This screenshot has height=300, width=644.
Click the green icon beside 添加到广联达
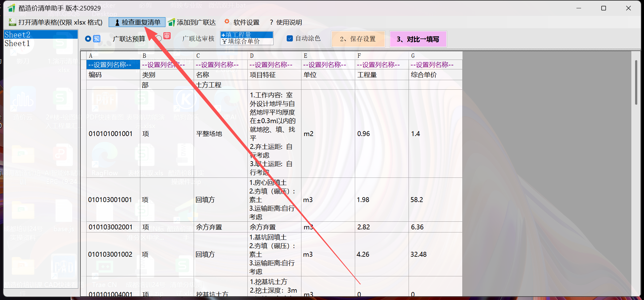[x=172, y=22]
